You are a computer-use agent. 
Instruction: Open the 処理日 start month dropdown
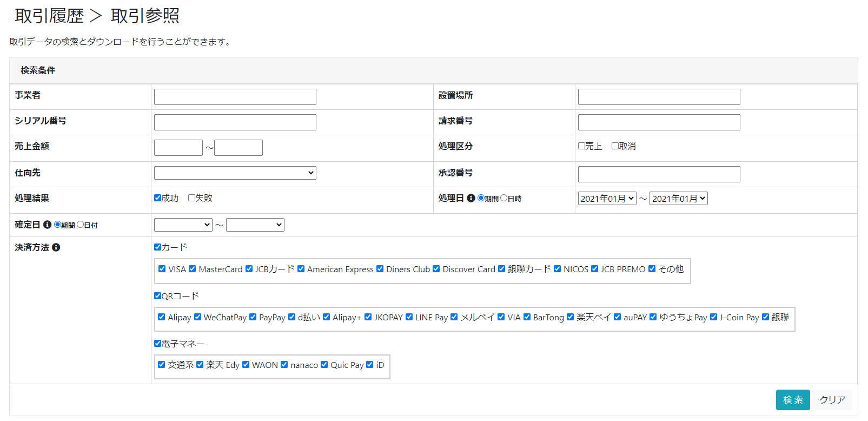(x=607, y=199)
